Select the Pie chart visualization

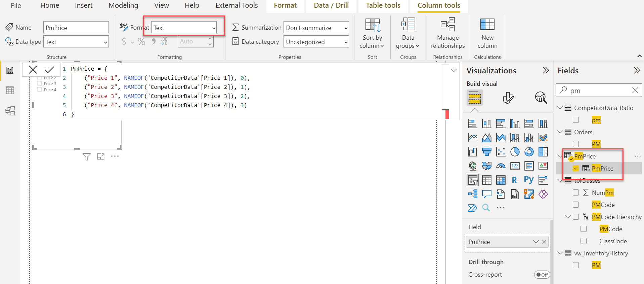pyautogui.click(x=515, y=152)
